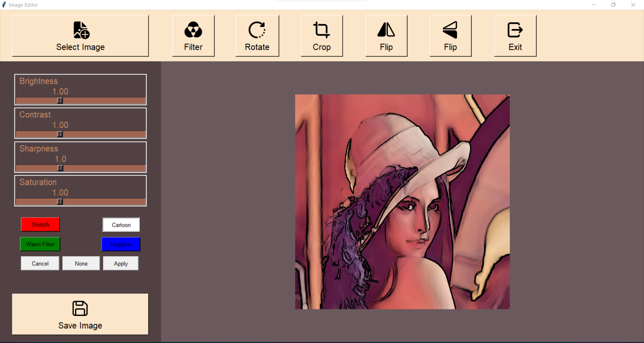Click the second Flip icon
Viewport: 644px width, 343px height.
[x=450, y=35]
